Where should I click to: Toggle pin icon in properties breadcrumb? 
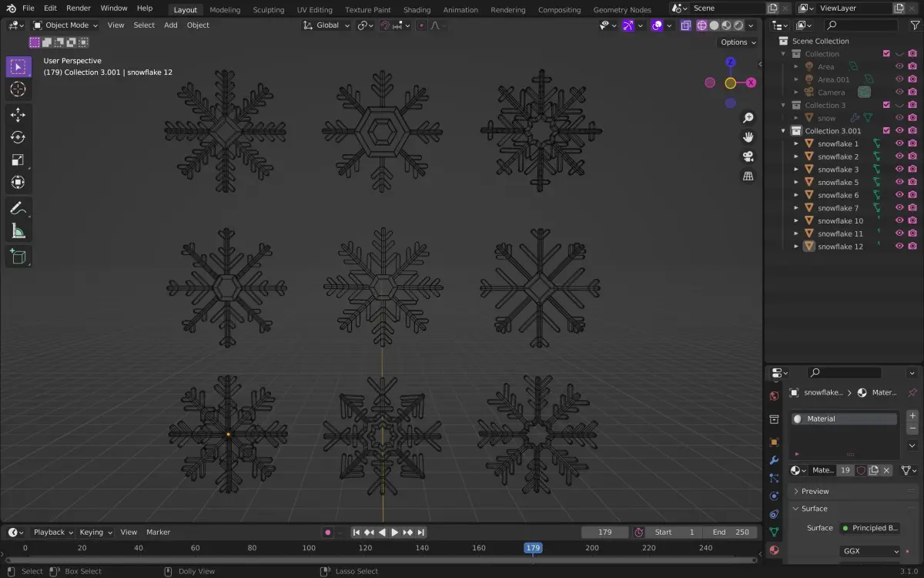click(x=912, y=392)
